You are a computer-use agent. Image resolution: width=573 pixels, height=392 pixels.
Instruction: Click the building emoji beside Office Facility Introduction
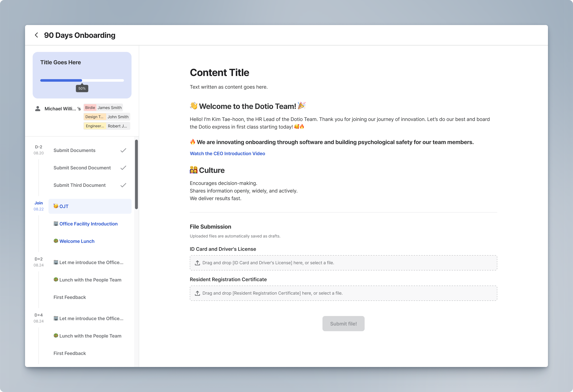tap(56, 224)
